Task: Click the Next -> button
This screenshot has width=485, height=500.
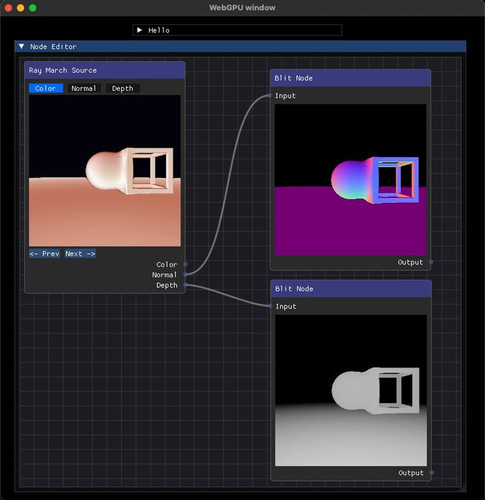Action: tap(80, 254)
